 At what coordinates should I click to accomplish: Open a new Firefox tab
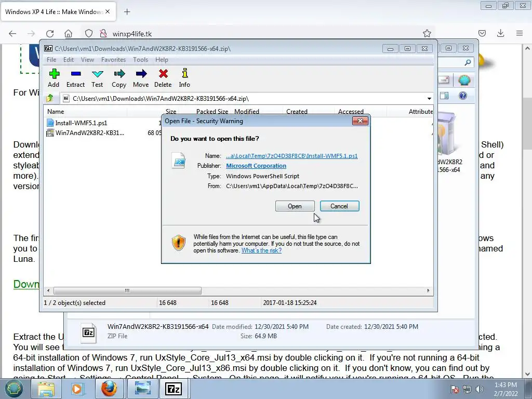(127, 12)
